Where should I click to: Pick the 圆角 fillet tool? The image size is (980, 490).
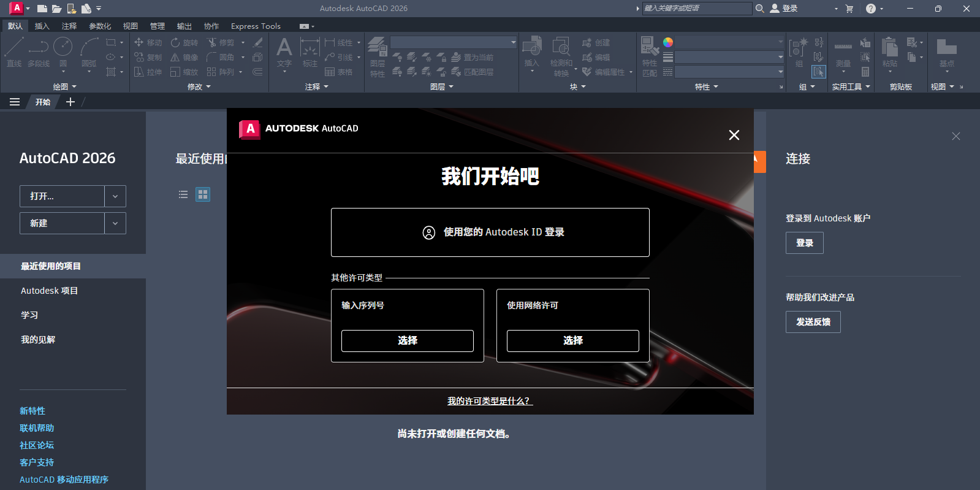(221, 57)
